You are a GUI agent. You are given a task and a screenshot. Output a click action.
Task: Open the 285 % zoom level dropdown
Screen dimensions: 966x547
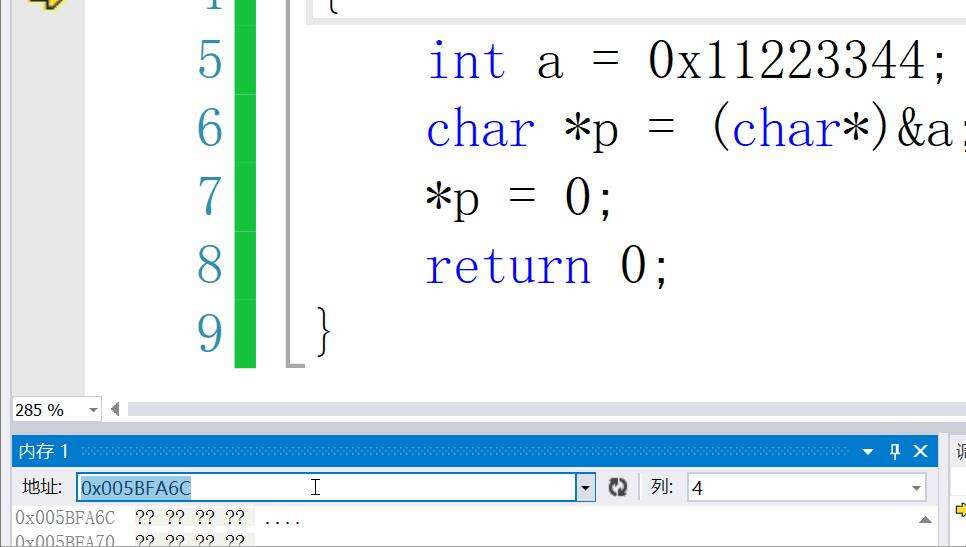(93, 409)
